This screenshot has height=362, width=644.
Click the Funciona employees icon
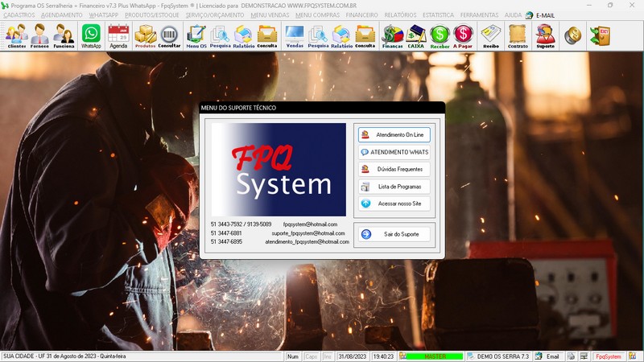64,35
